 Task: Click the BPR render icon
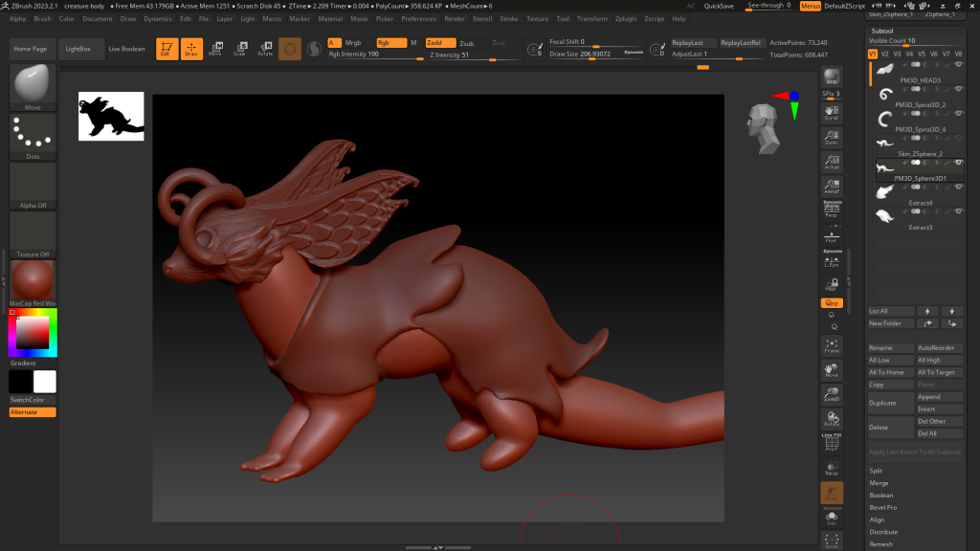click(832, 78)
